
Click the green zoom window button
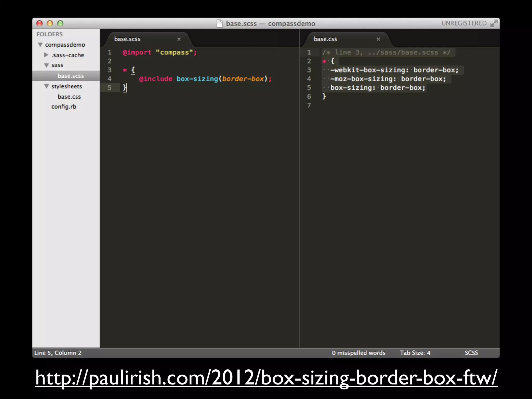pyautogui.click(x=60, y=24)
